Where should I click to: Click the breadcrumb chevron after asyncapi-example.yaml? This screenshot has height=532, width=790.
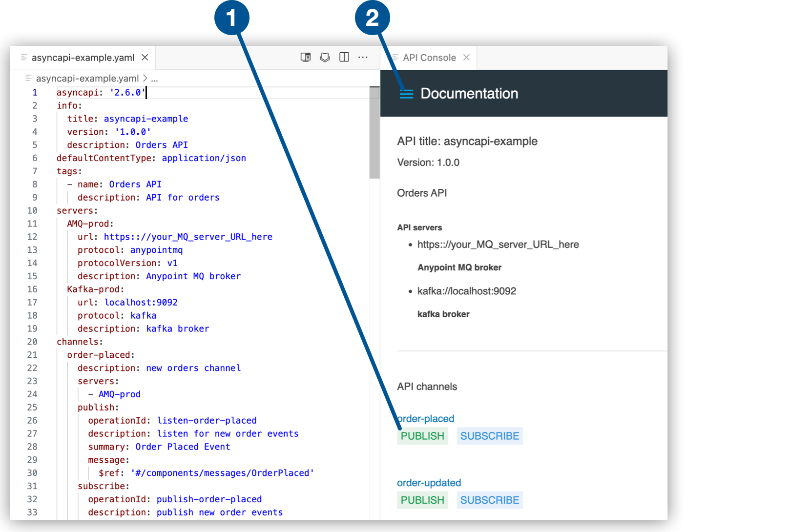tap(144, 78)
